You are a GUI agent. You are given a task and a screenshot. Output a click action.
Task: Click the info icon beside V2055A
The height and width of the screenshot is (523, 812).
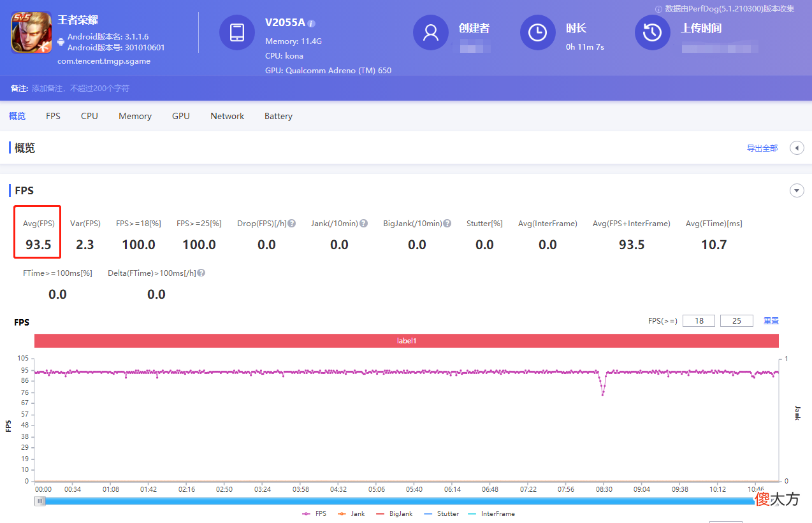point(311,24)
